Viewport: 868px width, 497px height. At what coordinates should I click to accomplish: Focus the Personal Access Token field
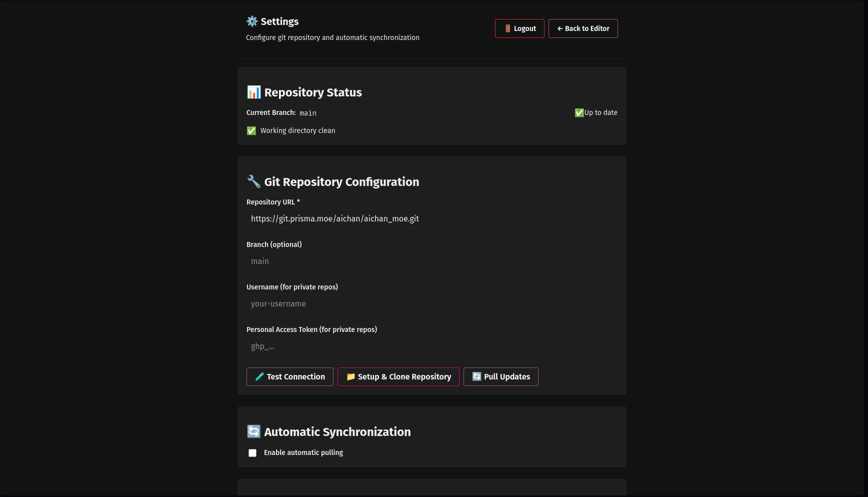(x=431, y=346)
